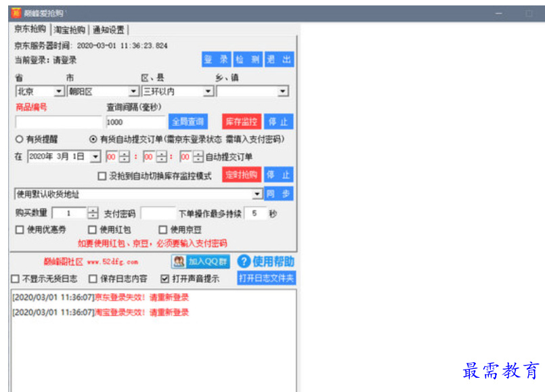The image size is (545, 392).
Task: Open the 通知设置 tab
Action: point(108,30)
